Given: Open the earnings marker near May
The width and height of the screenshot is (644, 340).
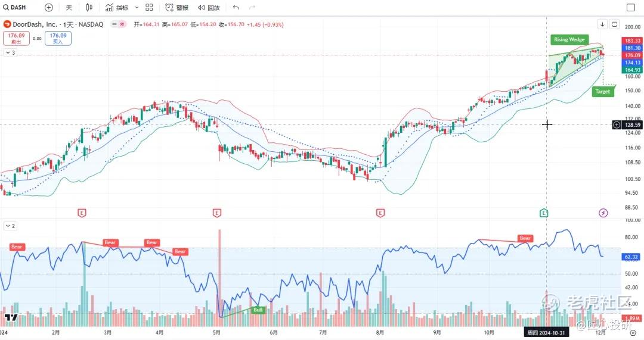Looking at the screenshot, I should click(x=217, y=213).
